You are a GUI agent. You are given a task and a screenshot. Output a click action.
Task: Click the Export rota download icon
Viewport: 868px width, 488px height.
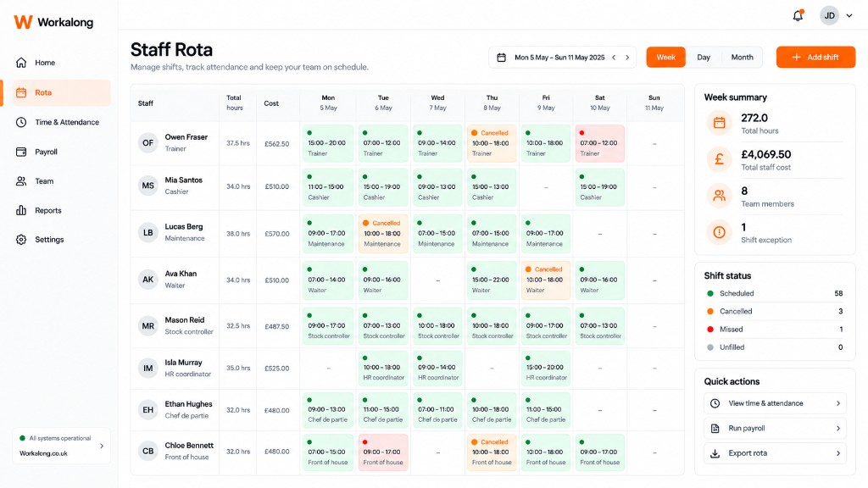(715, 453)
